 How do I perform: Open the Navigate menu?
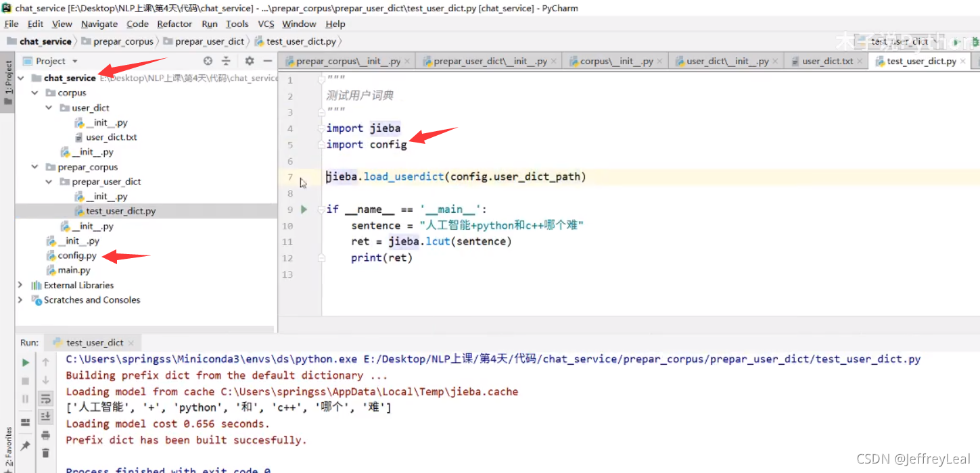click(99, 24)
